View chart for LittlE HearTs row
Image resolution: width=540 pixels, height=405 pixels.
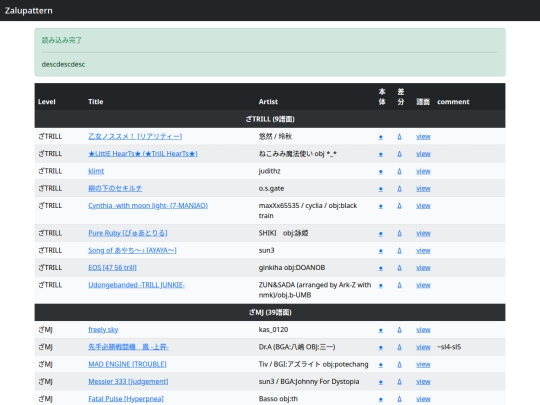(x=423, y=154)
